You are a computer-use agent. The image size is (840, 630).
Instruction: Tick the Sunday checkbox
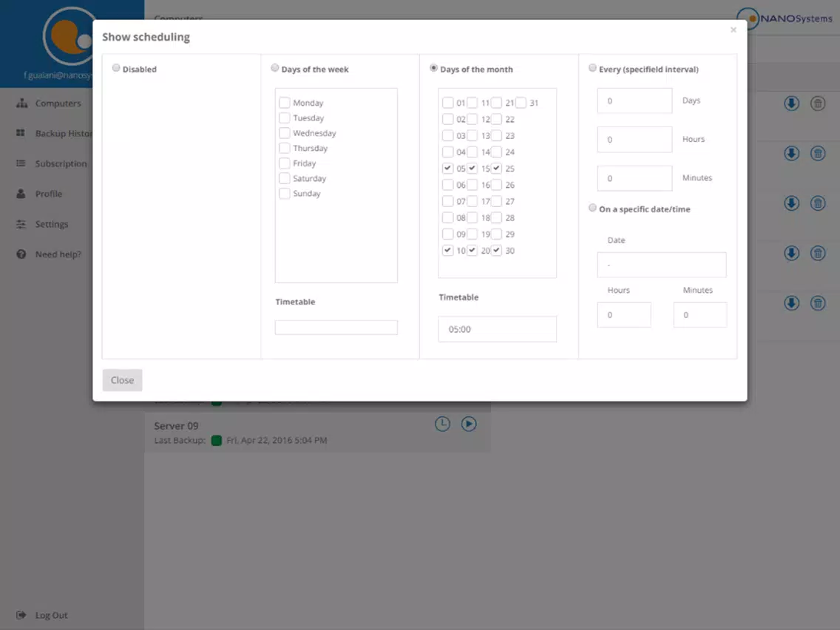pyautogui.click(x=285, y=194)
